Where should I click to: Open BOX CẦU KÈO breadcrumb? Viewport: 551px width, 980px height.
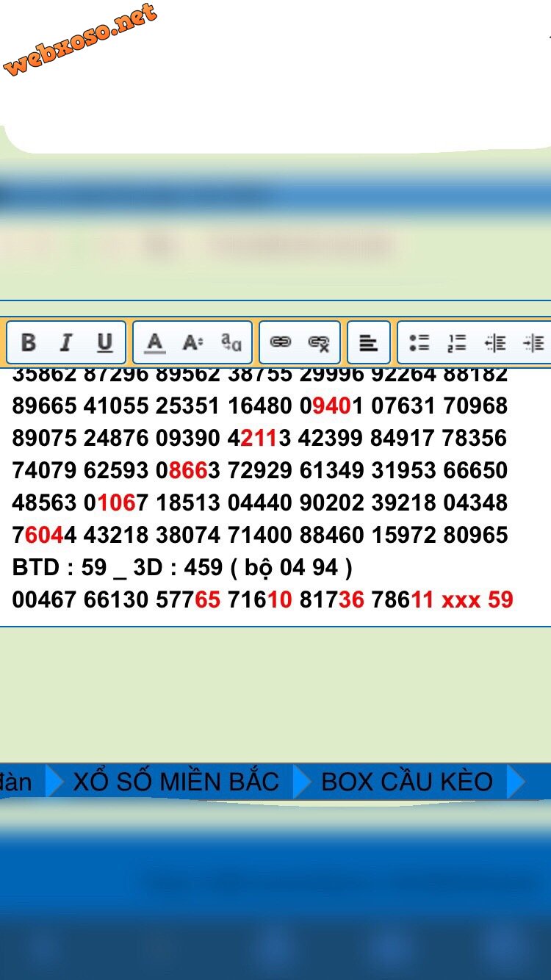[x=407, y=781]
